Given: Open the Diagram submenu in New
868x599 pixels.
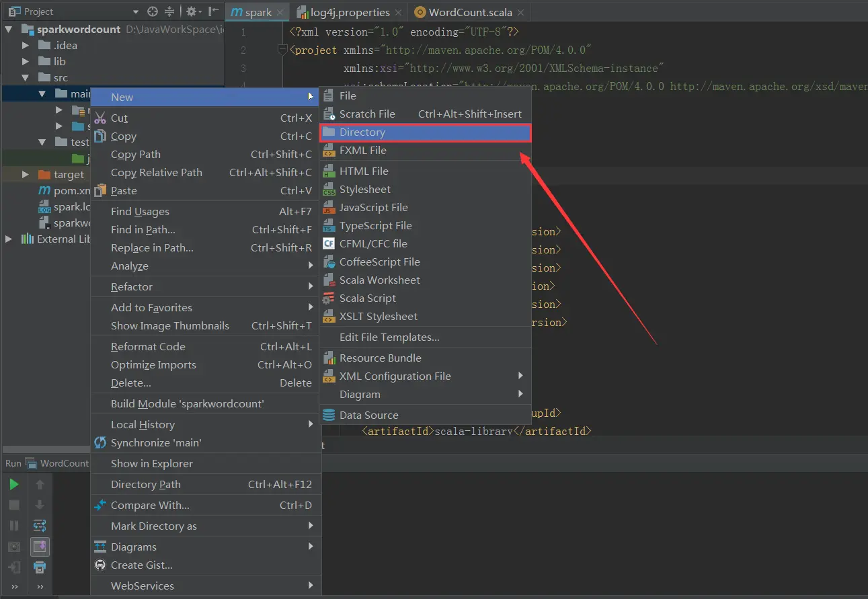Looking at the screenshot, I should pyautogui.click(x=426, y=394).
